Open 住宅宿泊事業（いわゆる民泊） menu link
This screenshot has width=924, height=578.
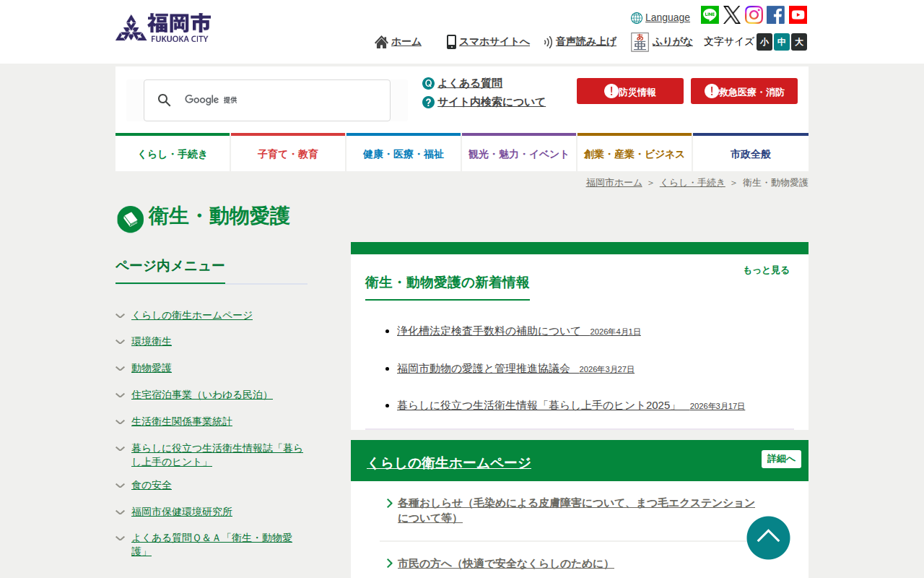click(202, 394)
